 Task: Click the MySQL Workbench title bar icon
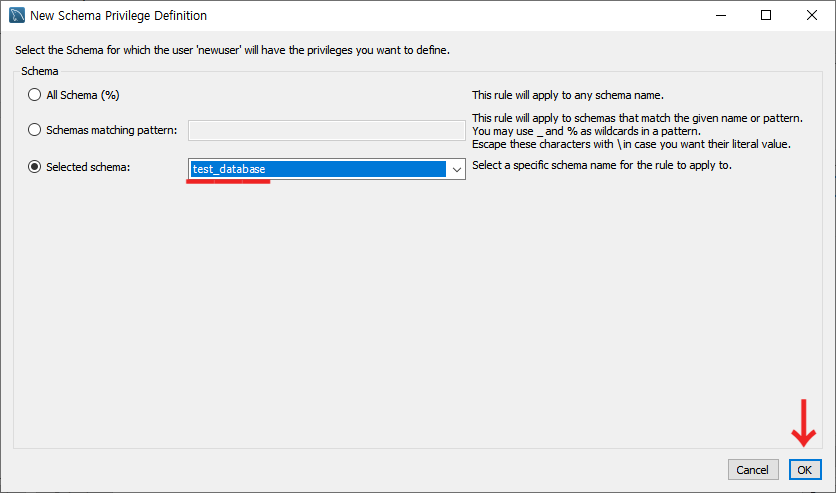[x=17, y=15]
